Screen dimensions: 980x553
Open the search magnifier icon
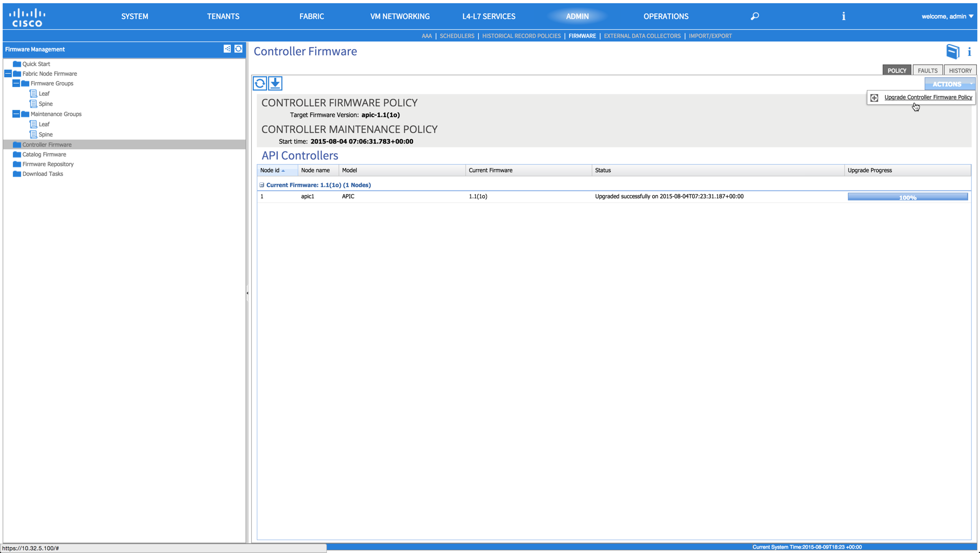[754, 16]
